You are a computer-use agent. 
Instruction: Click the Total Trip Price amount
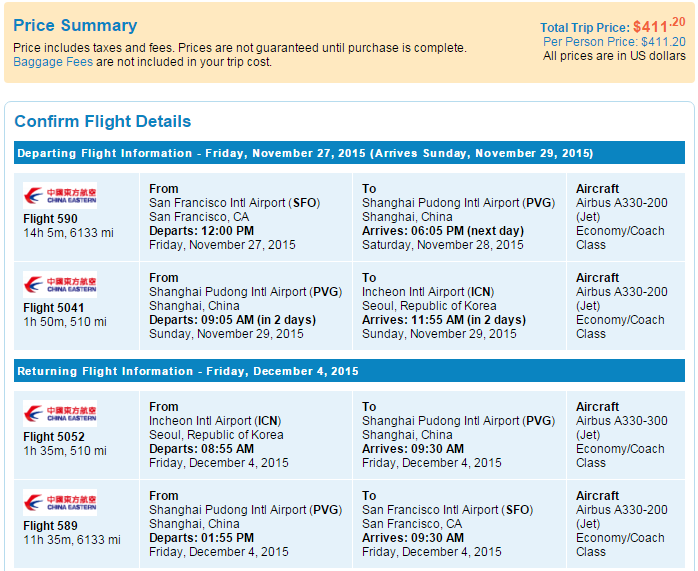(659, 26)
